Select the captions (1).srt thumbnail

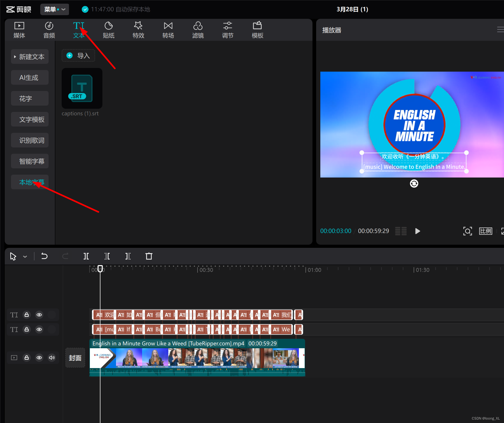point(82,88)
